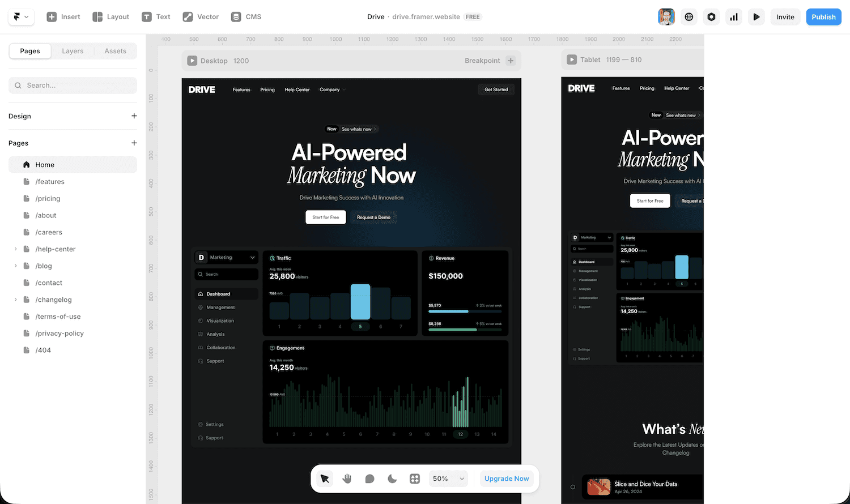Play the Tablet breakpoint preview

572,59
